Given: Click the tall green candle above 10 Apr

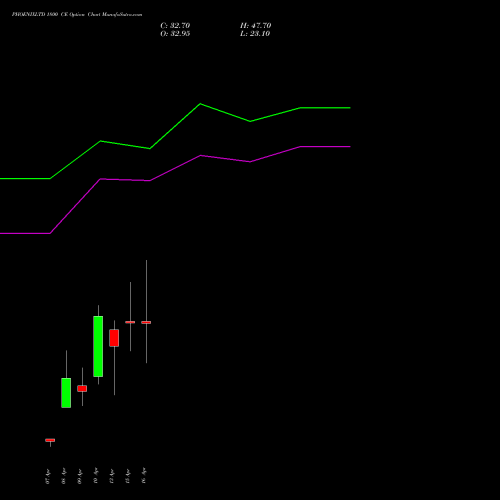Looking at the screenshot, I should 98,346.
